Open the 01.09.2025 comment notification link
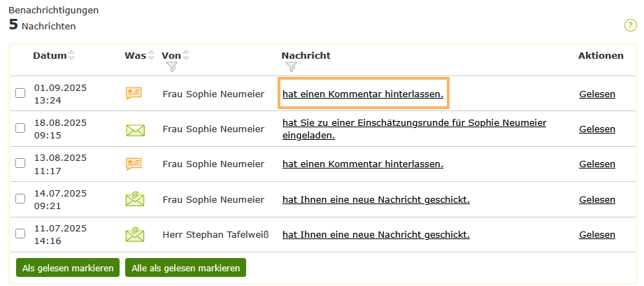Viewport: 644px width, 286px height. (362, 94)
